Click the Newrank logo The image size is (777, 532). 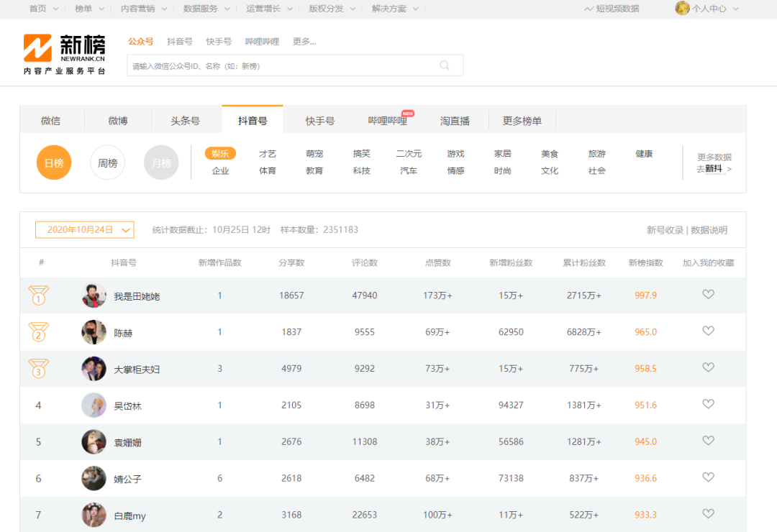pyautogui.click(x=65, y=54)
